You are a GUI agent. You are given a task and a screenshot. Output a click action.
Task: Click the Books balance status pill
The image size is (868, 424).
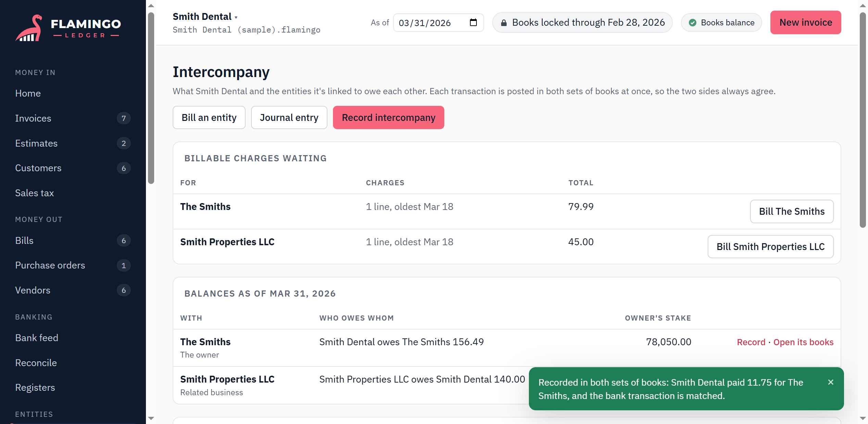coord(721,23)
